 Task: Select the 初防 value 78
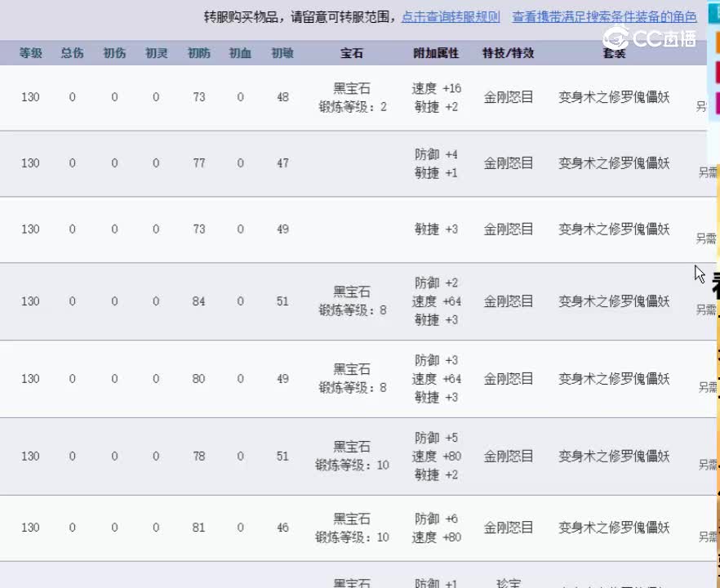pyautogui.click(x=199, y=457)
